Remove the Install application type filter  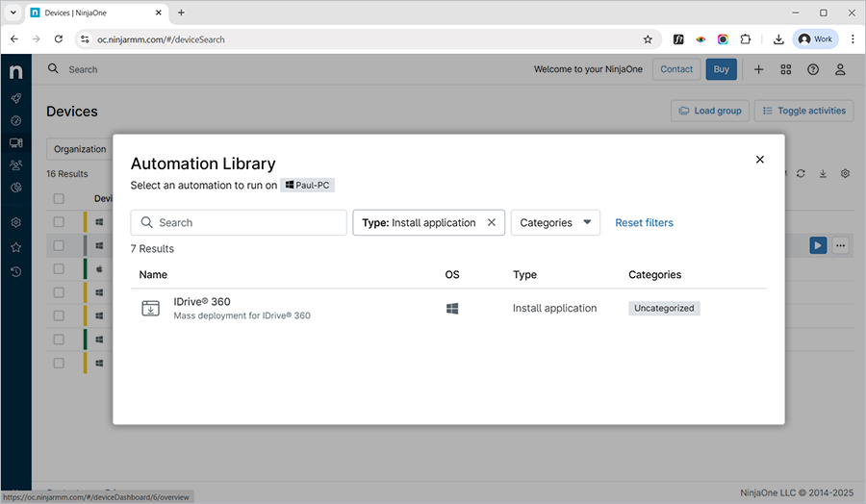[x=492, y=222]
